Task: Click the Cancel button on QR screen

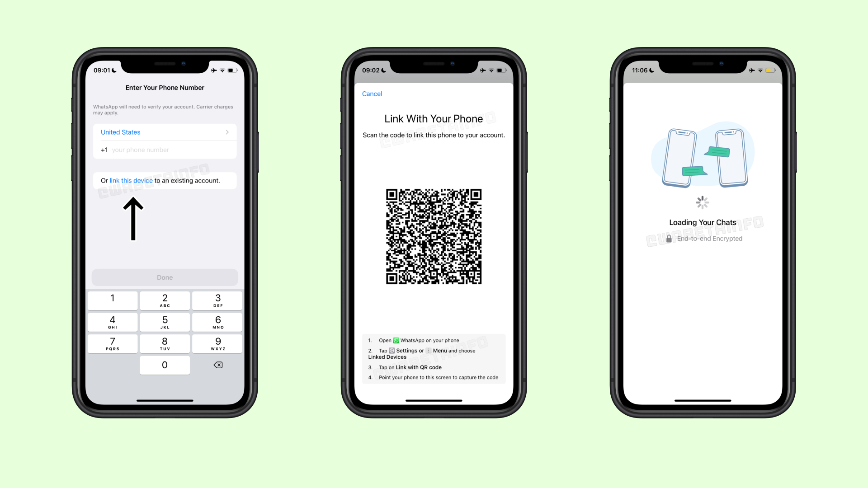Action: click(373, 94)
